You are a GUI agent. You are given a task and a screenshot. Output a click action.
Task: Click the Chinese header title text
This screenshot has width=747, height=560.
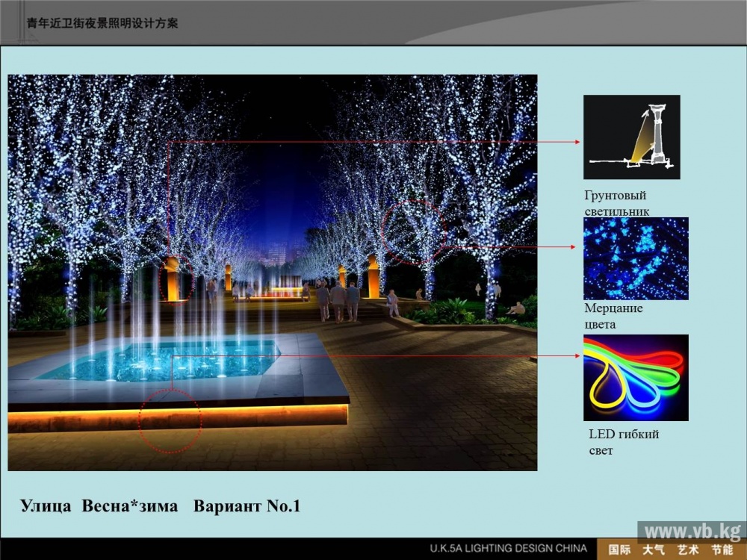tap(102, 23)
